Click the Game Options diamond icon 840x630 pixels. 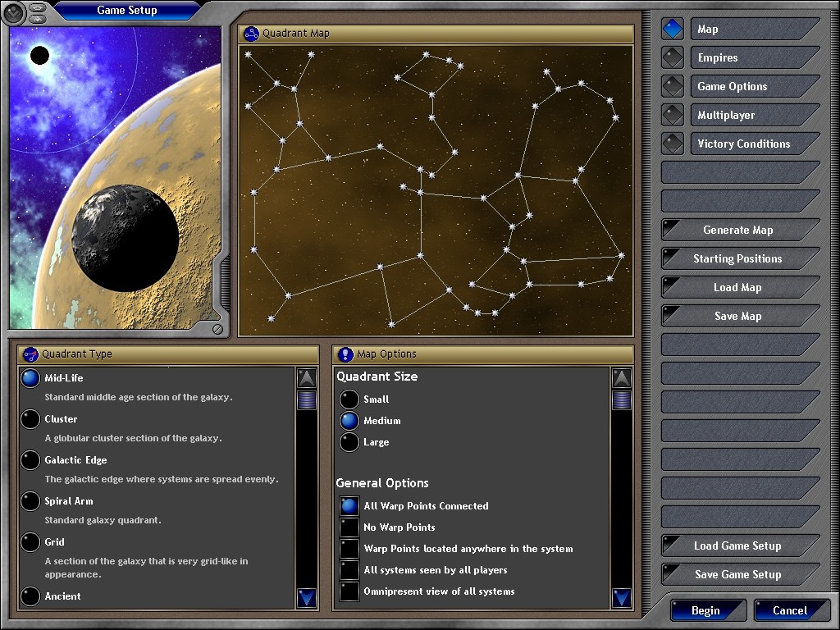coord(673,87)
